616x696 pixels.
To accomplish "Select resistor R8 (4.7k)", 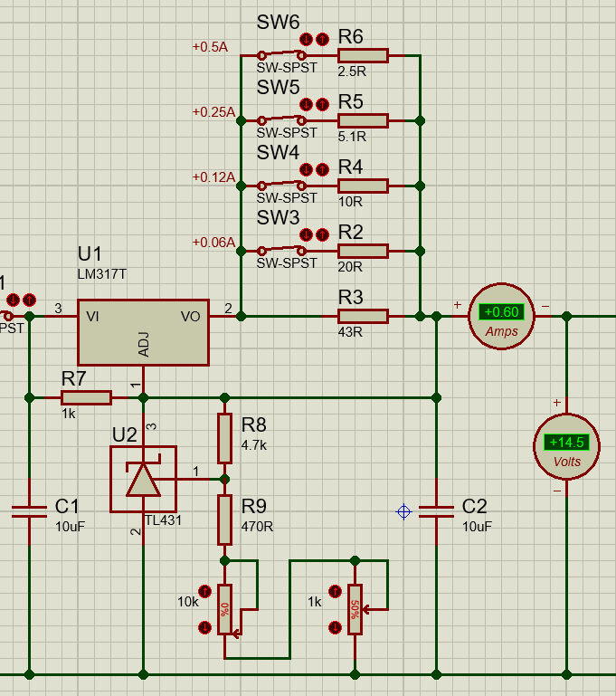I will tap(224, 438).
